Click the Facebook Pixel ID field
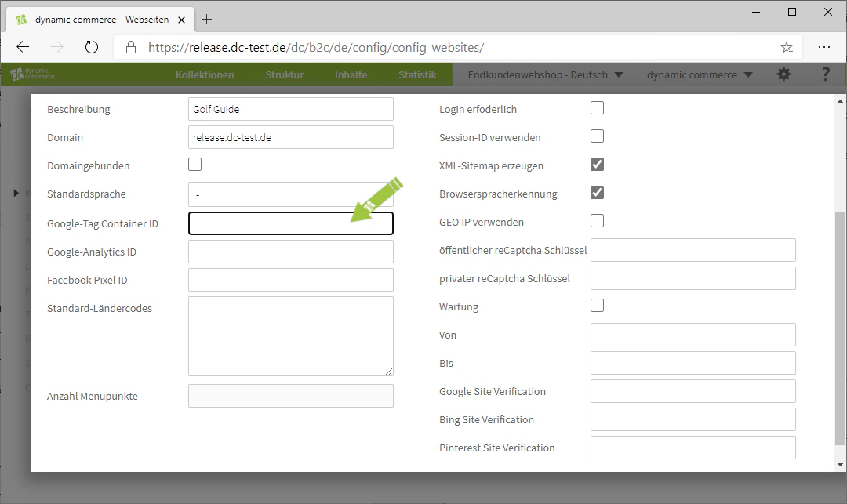 (291, 280)
